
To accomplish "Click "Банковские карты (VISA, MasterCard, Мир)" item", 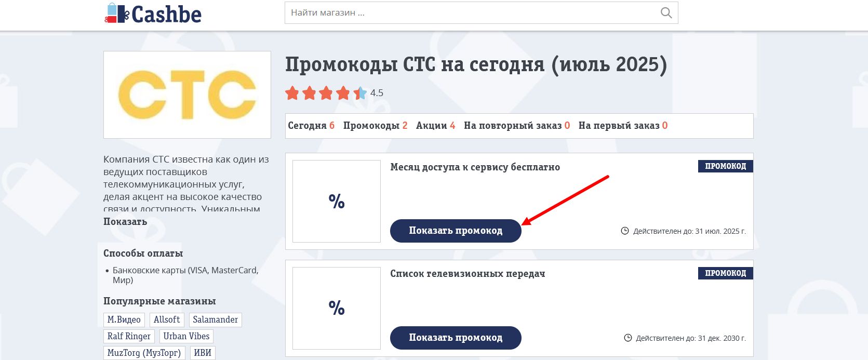I will [x=185, y=275].
